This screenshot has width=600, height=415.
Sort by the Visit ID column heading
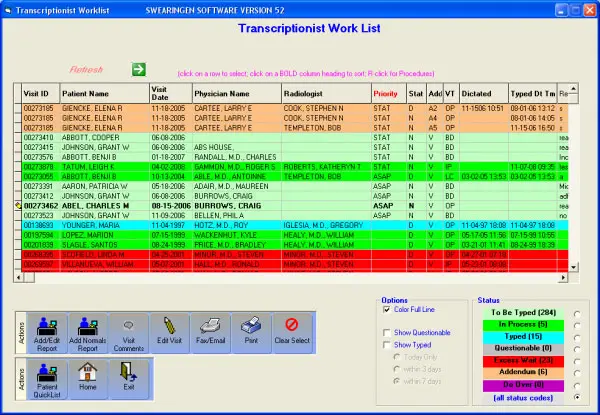[x=41, y=93]
